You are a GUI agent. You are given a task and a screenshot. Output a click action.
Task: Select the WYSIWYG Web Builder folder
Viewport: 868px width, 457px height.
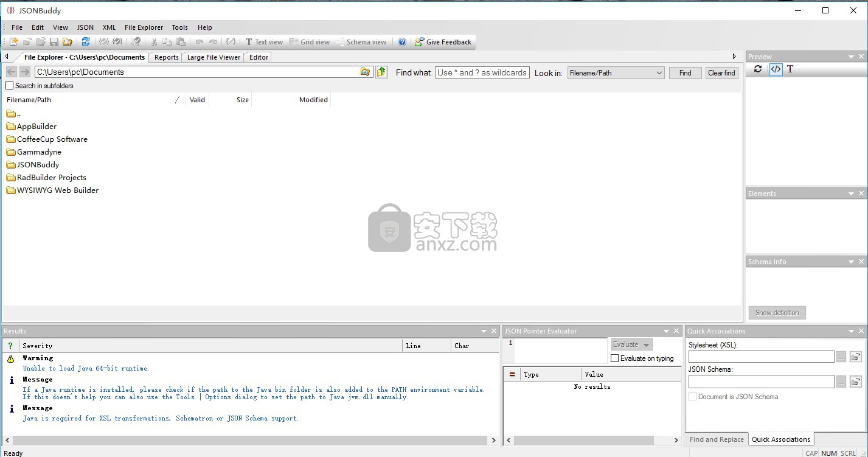tap(52, 190)
